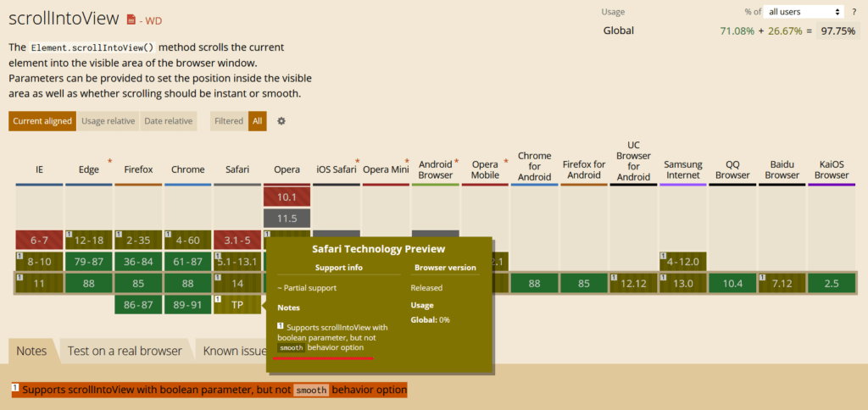The height and width of the screenshot is (410, 868).
Task: Open the settings gear icon beside All
Action: 281,120
